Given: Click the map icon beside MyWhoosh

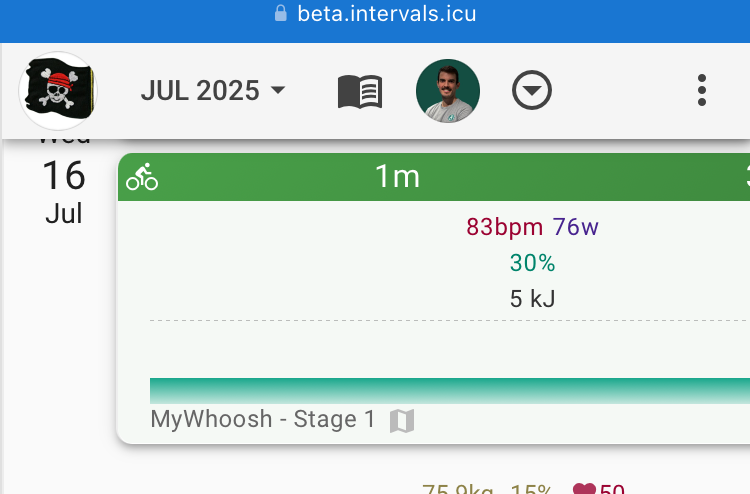Looking at the screenshot, I should [x=401, y=420].
